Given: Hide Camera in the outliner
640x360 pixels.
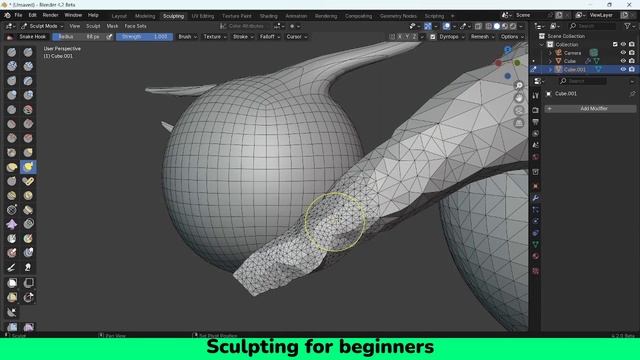Looking at the screenshot, I should [x=623, y=53].
